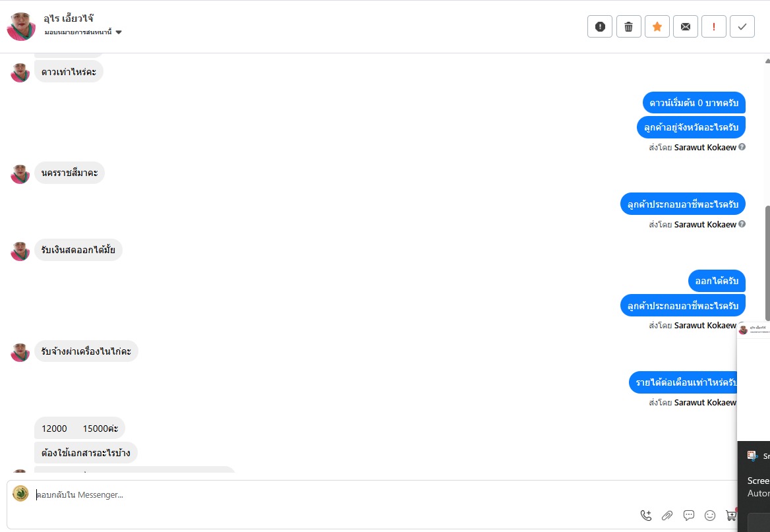Mark conversation as spam with octagon icon
Image resolution: width=770 pixels, height=532 pixels.
click(x=600, y=26)
